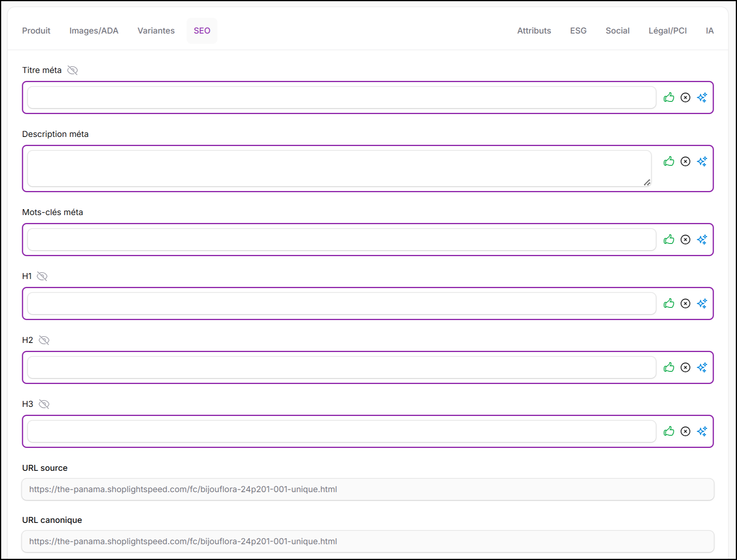Screen dimensions: 737x560
Task: Click AI sparkle icon for Description méta
Action: tap(702, 161)
